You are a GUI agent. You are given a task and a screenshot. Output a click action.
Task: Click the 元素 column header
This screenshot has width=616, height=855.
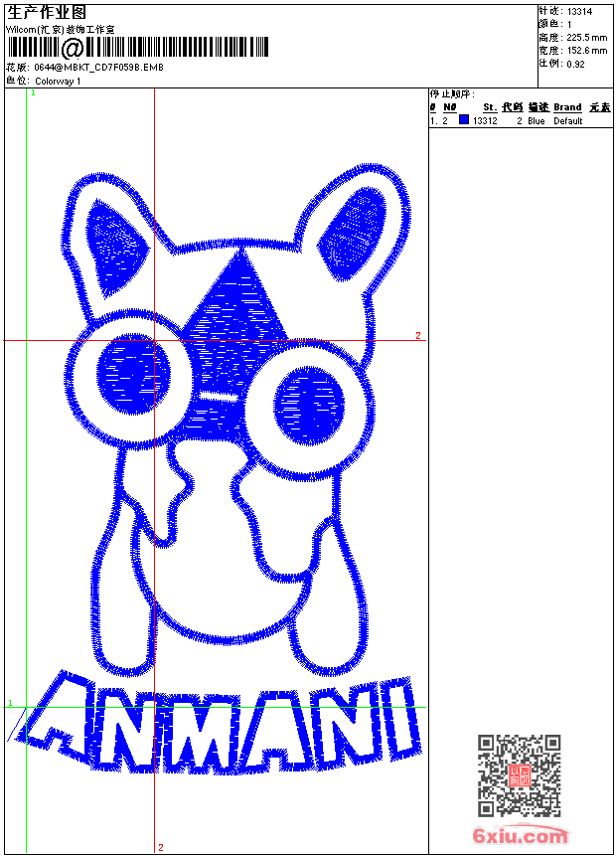[x=600, y=107]
